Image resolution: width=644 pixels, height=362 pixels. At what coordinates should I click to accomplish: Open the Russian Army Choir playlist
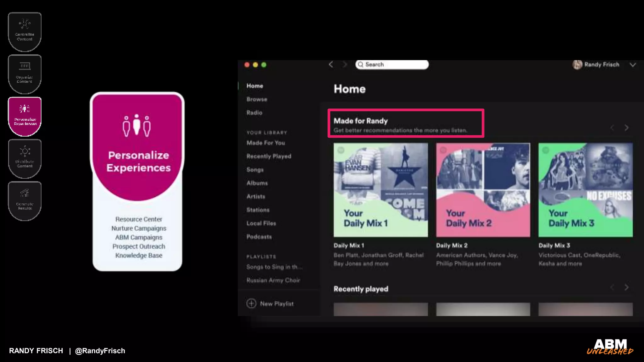point(273,280)
